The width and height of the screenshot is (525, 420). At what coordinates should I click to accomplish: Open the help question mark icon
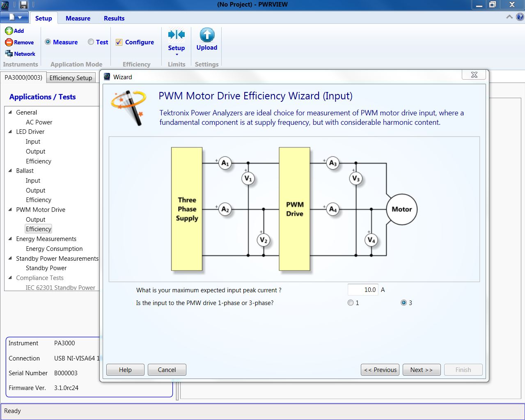point(520,17)
